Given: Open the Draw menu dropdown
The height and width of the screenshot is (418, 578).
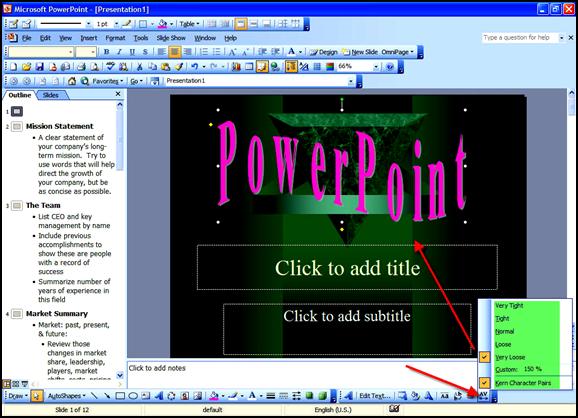Looking at the screenshot, I should click(17, 396).
